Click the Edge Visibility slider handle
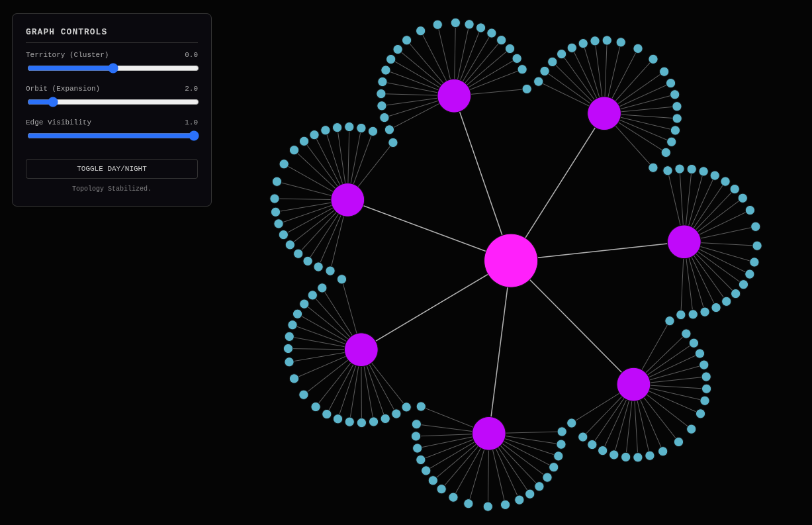 click(x=193, y=136)
